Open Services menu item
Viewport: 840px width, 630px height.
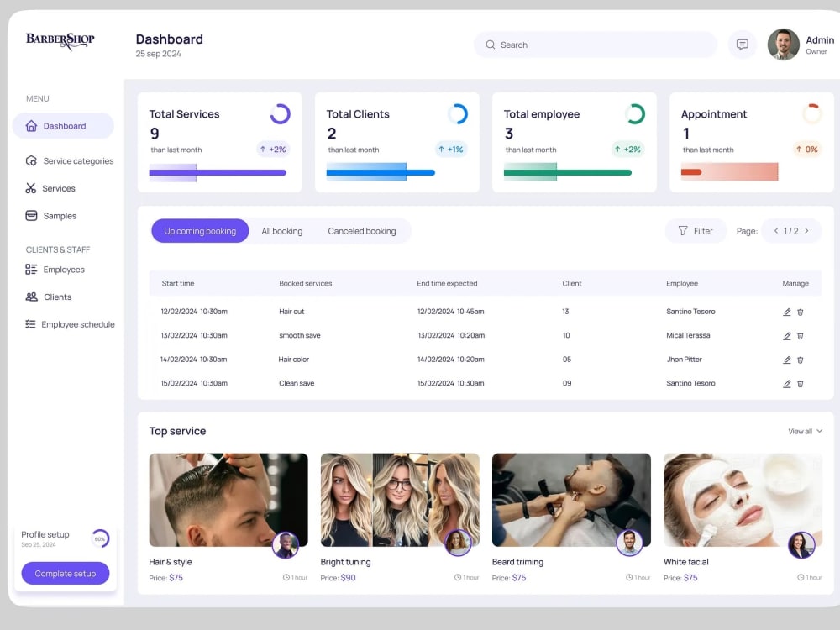click(50, 188)
